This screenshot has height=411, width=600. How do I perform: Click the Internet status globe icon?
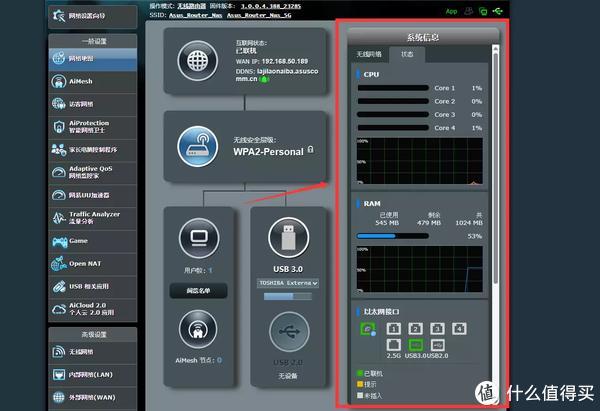(x=197, y=60)
